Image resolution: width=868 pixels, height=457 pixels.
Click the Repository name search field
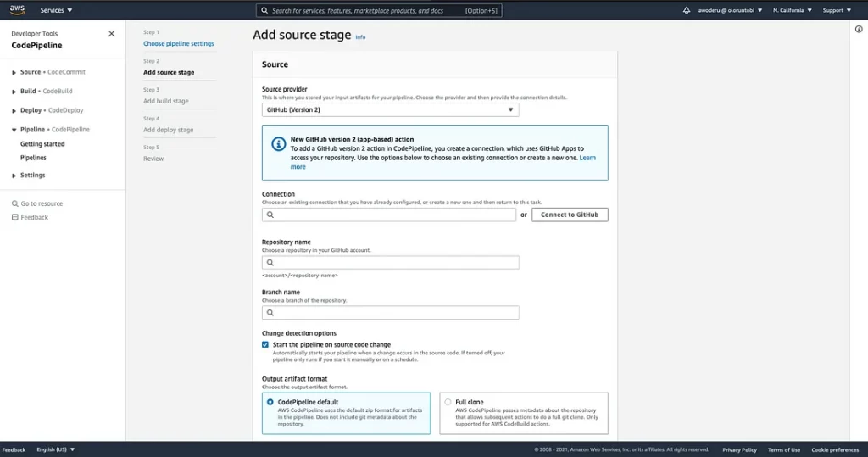click(x=390, y=263)
